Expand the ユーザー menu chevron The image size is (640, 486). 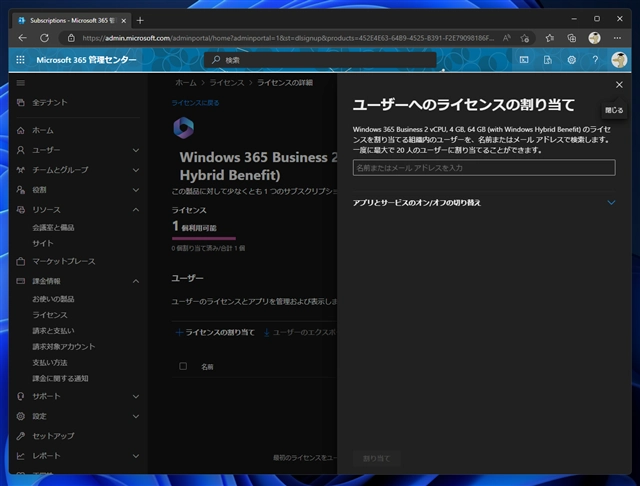point(136,150)
